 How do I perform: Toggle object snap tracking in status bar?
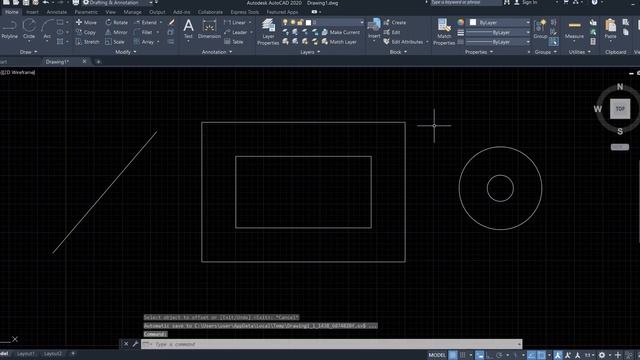coord(531,355)
